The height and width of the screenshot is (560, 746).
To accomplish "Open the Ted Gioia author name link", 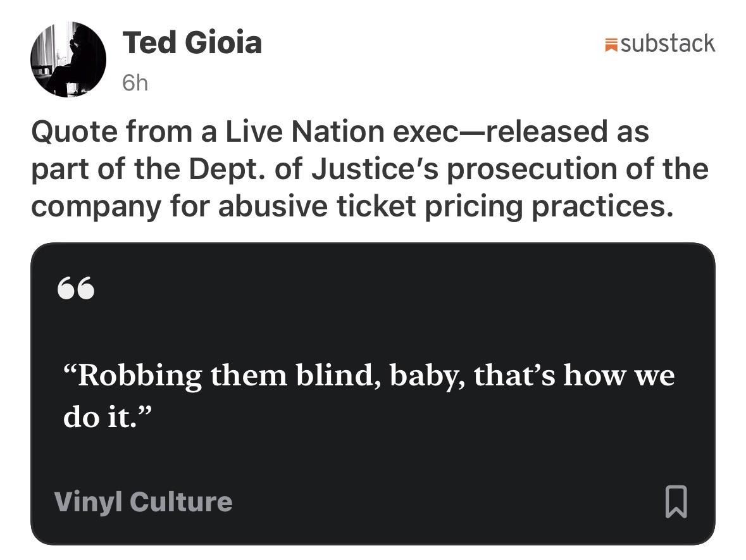I will (192, 43).
